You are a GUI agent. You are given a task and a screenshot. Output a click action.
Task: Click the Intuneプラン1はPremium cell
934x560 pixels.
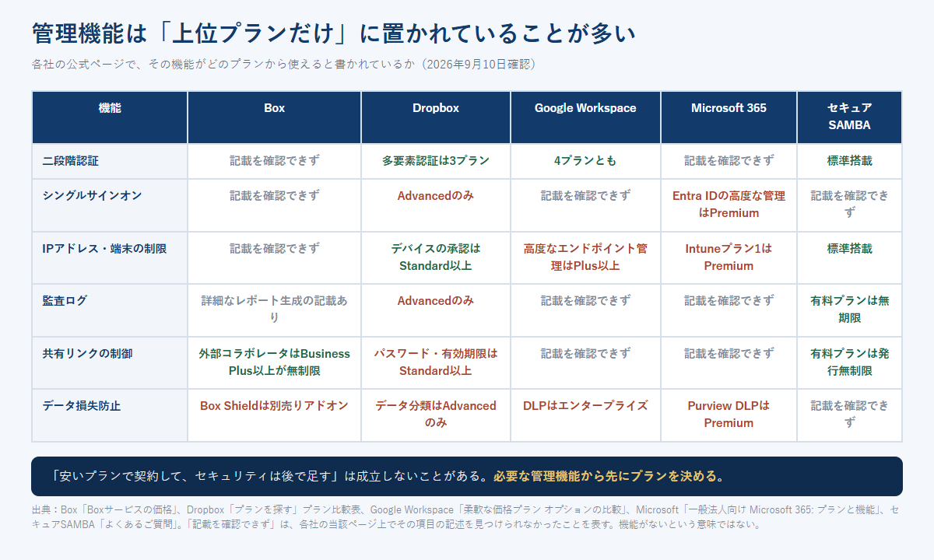729,257
